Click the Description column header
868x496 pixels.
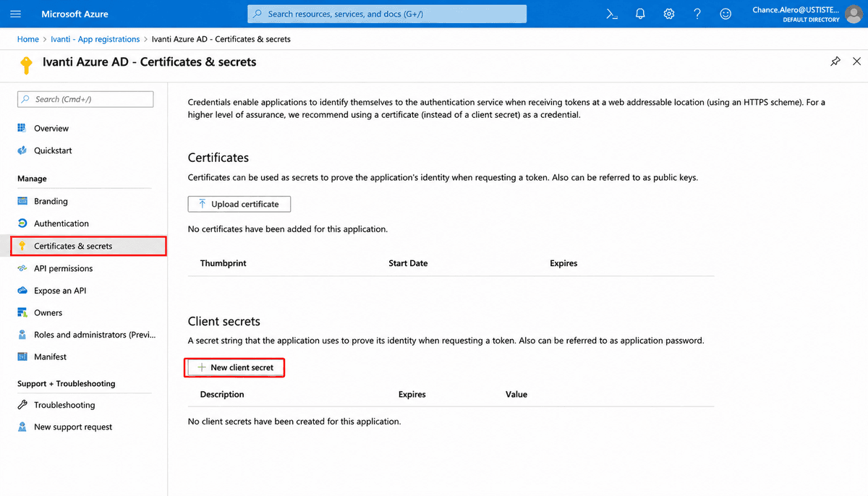[222, 394]
